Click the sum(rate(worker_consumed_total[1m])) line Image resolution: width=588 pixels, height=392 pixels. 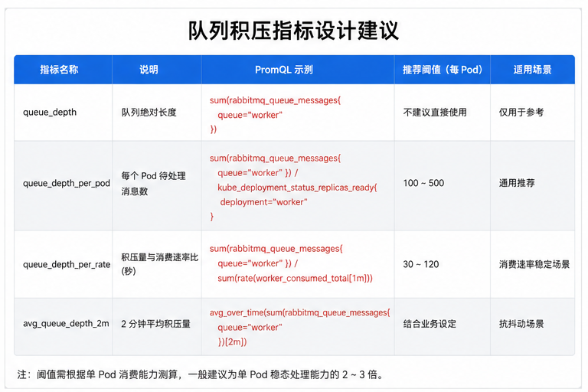295,279
